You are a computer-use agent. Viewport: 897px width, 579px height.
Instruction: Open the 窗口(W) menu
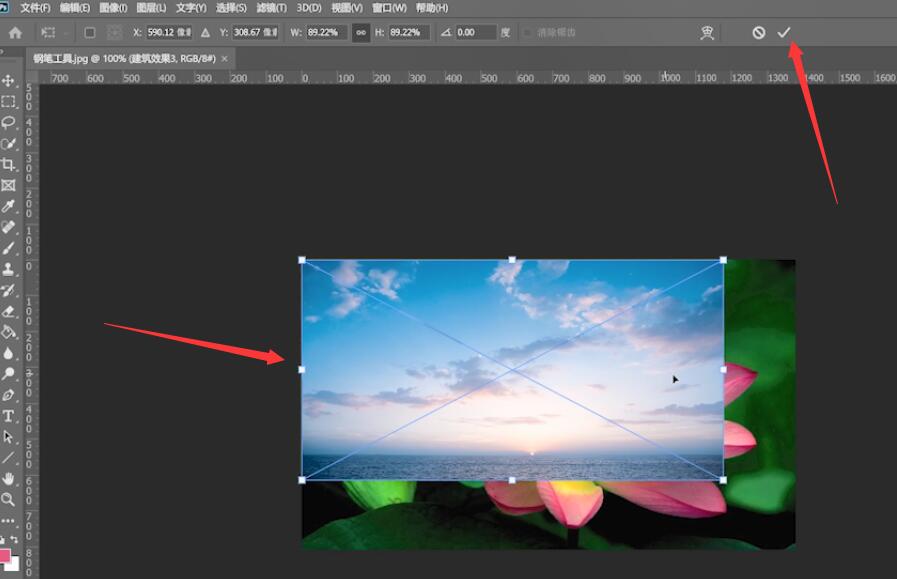pos(389,8)
